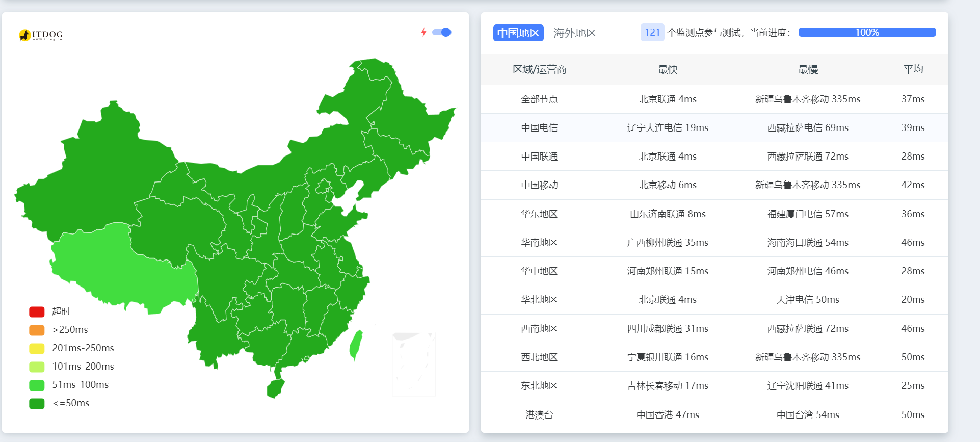Click 河南郑州电信 46ms cell
The height and width of the screenshot is (442, 980).
point(808,271)
